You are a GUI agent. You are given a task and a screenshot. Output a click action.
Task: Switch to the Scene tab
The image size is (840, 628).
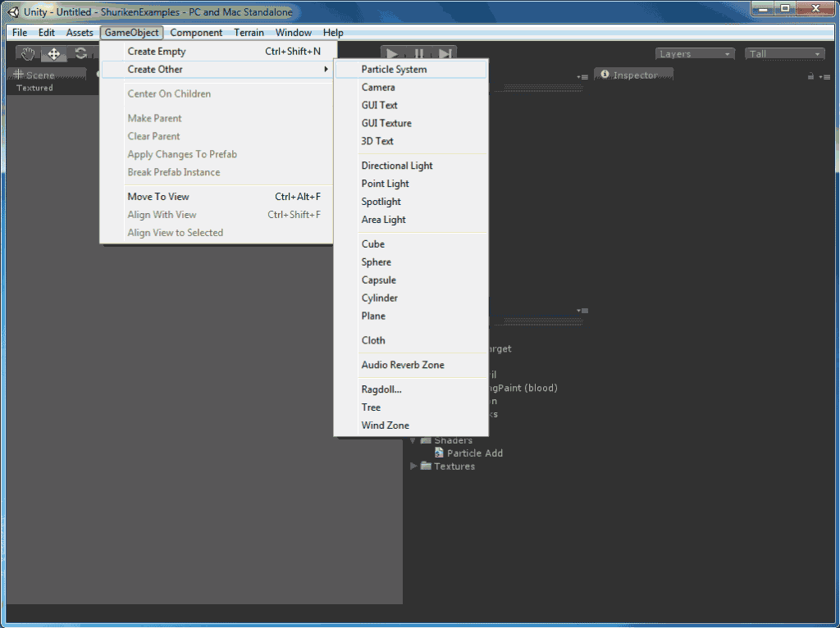click(x=47, y=75)
